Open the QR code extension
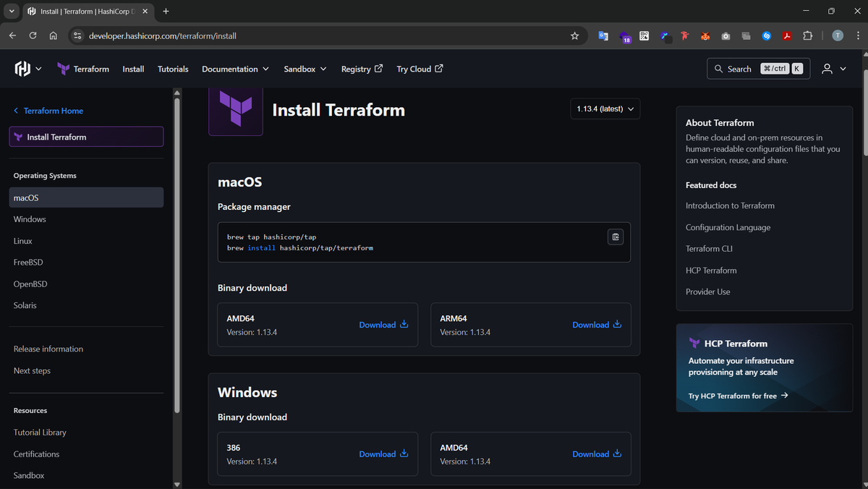The image size is (868, 489). (644, 35)
